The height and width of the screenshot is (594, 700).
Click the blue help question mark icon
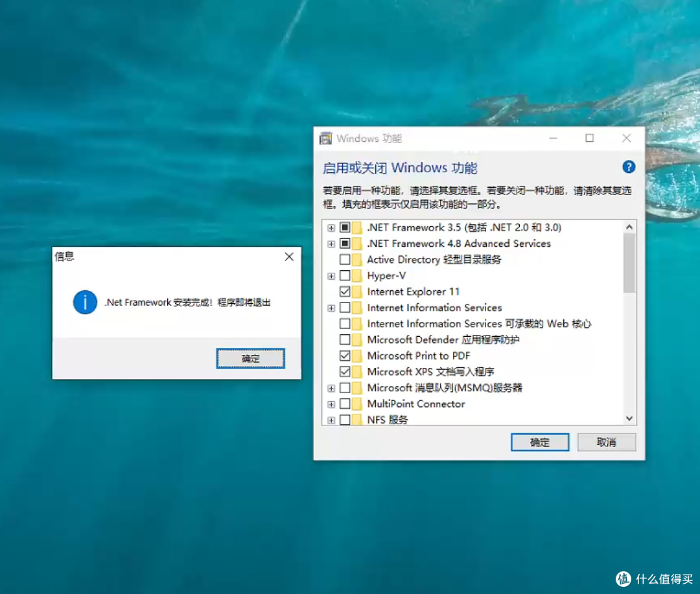629,167
